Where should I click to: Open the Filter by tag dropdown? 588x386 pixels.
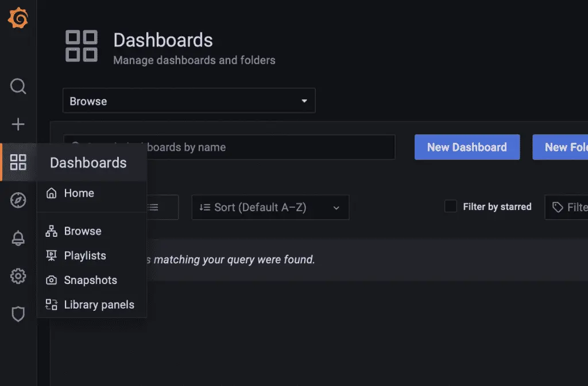[567, 207]
